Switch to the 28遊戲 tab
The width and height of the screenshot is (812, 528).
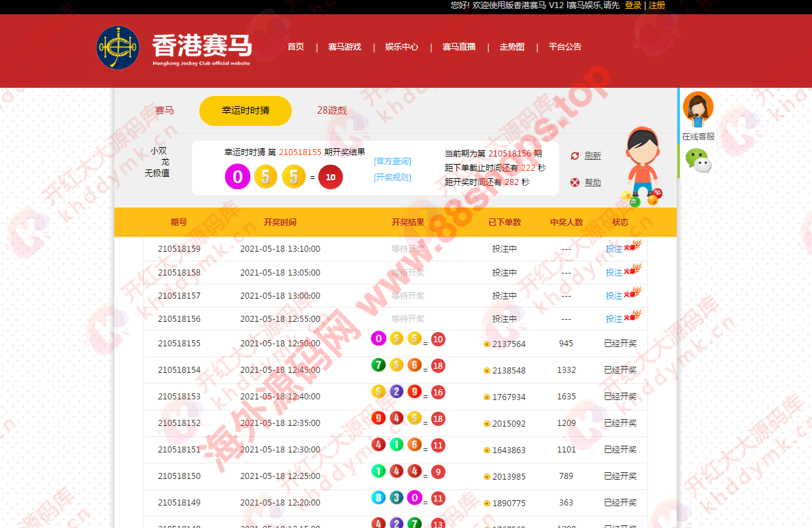332,111
